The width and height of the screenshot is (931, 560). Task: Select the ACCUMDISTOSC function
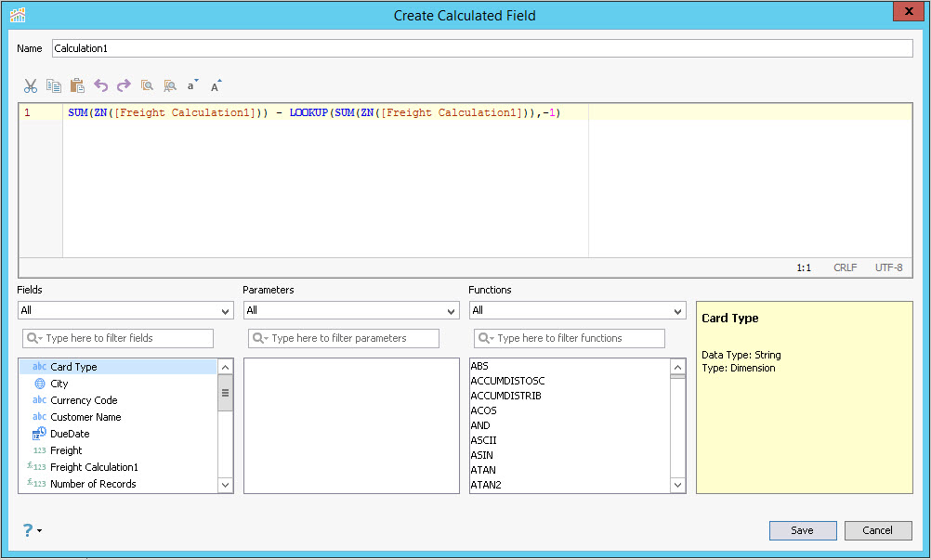(x=507, y=381)
